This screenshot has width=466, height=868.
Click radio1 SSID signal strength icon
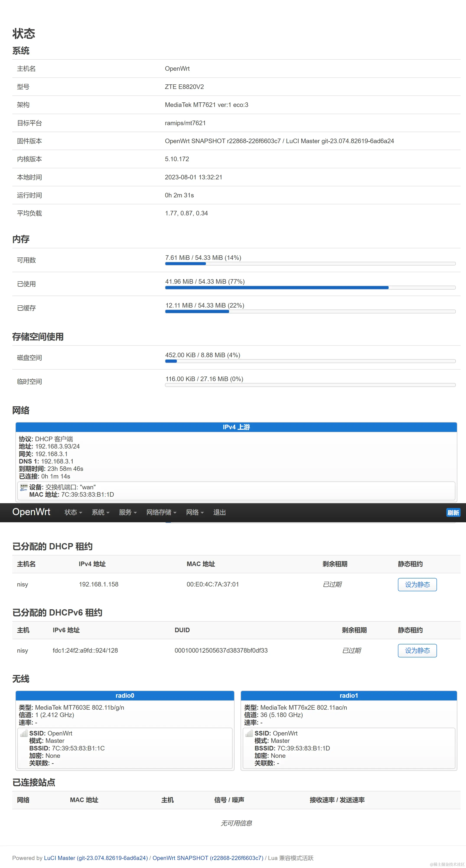click(249, 734)
